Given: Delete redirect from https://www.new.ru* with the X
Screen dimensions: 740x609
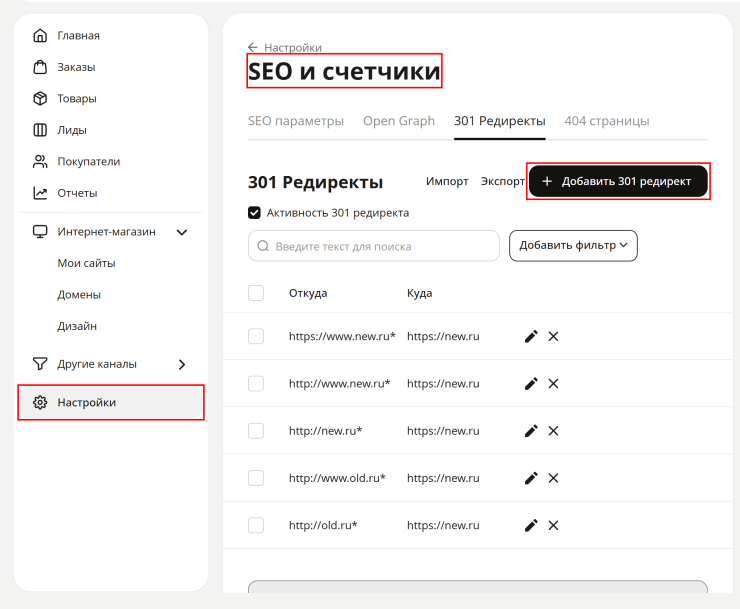Looking at the screenshot, I should (553, 336).
